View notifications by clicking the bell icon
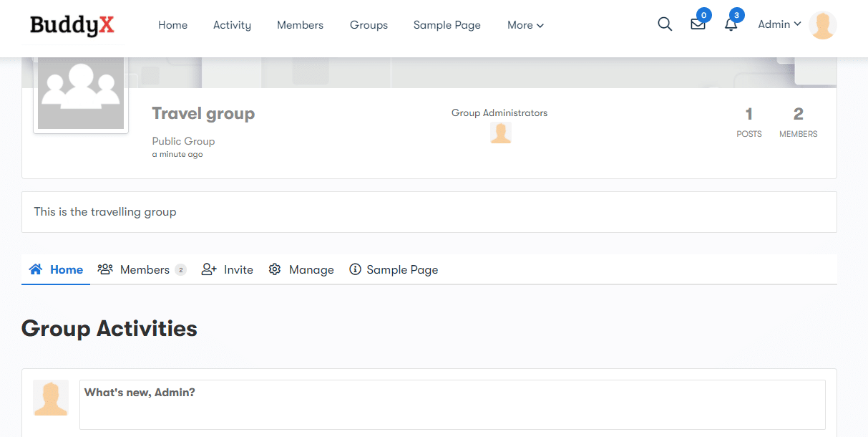868x437 pixels. click(x=730, y=25)
